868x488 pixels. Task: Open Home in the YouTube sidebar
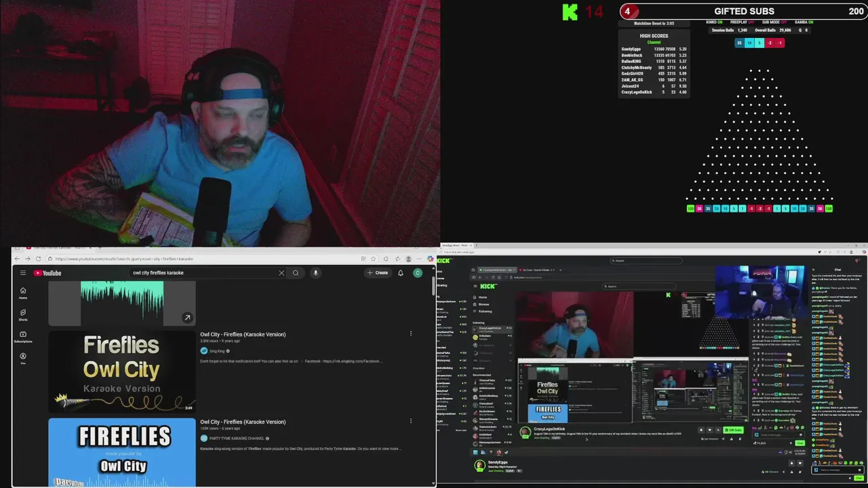pos(22,293)
